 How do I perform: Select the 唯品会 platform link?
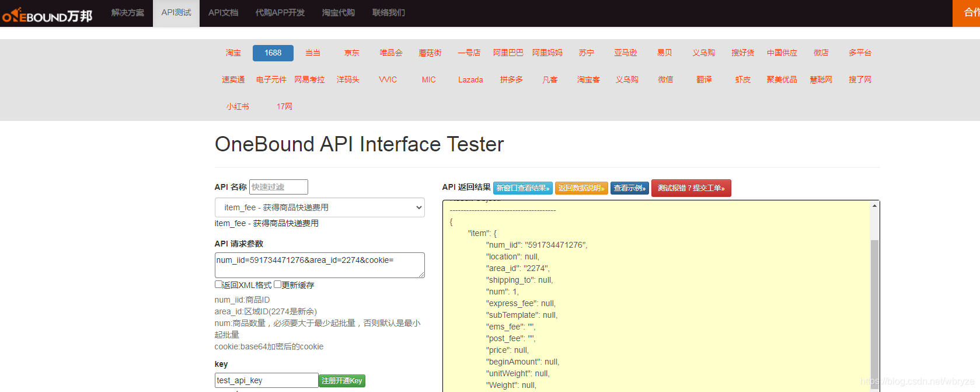(x=391, y=53)
